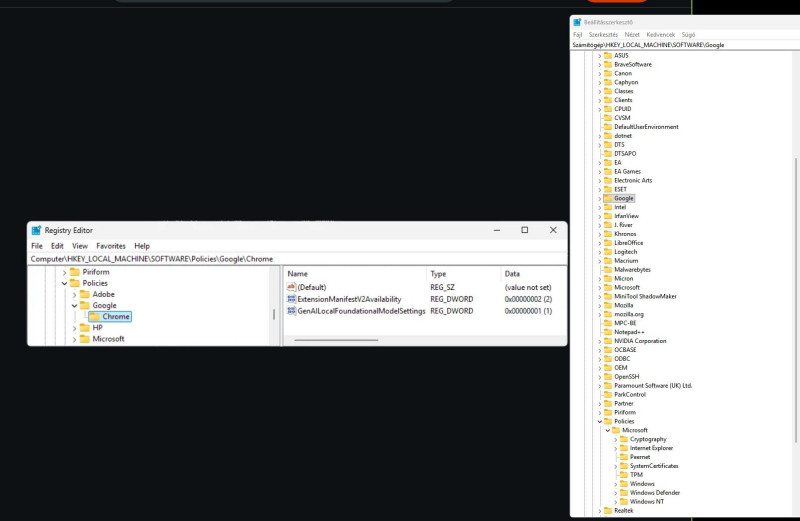The height and width of the screenshot is (521, 800).
Task: Collapse the Policies key in left Registry Editor
Action: click(x=65, y=283)
